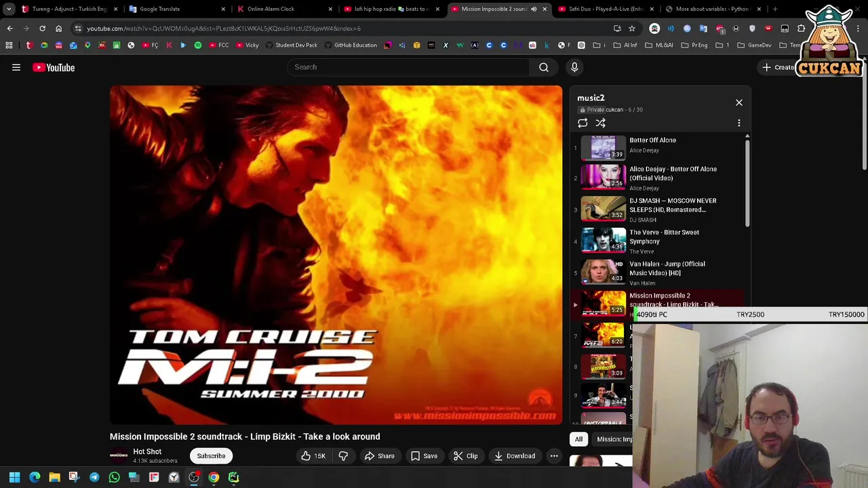Open the tab search dropdown
The width and height of the screenshot is (868, 488).
tap(9, 9)
